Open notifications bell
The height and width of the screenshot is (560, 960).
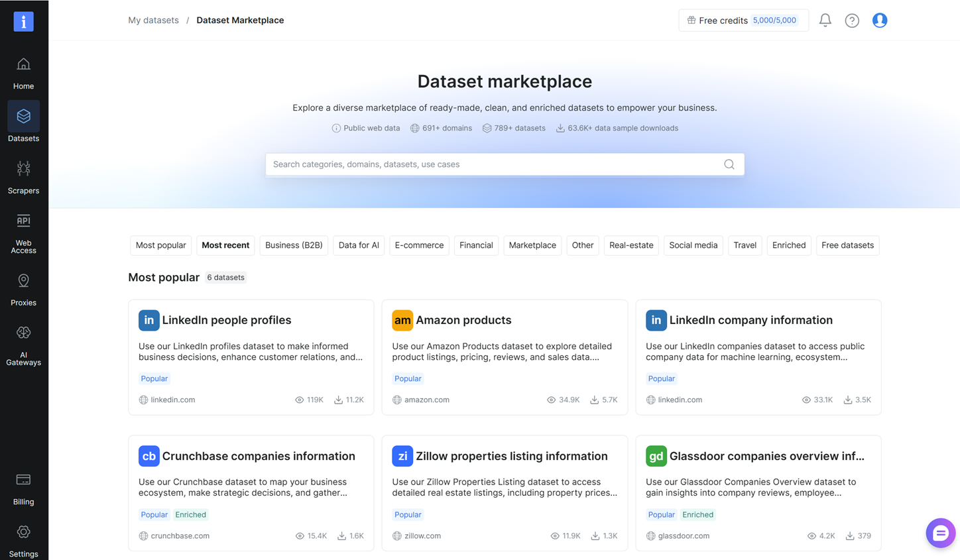[825, 21]
